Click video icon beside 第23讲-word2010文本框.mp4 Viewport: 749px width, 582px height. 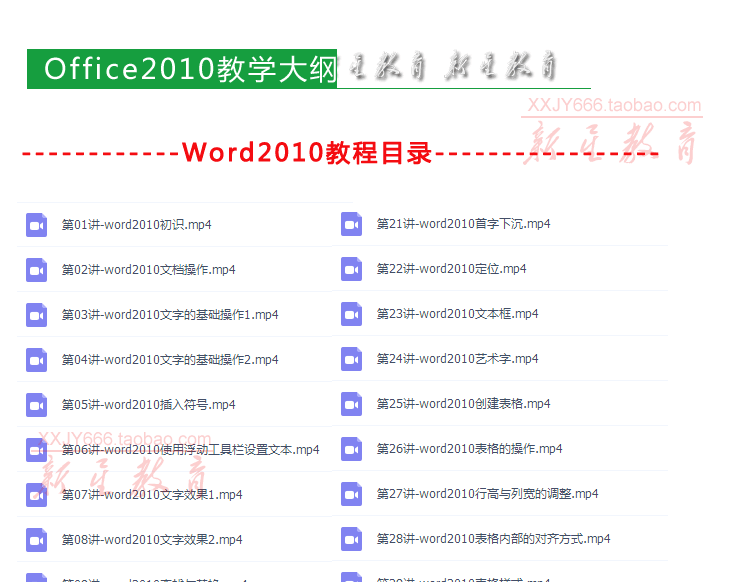click(x=352, y=314)
